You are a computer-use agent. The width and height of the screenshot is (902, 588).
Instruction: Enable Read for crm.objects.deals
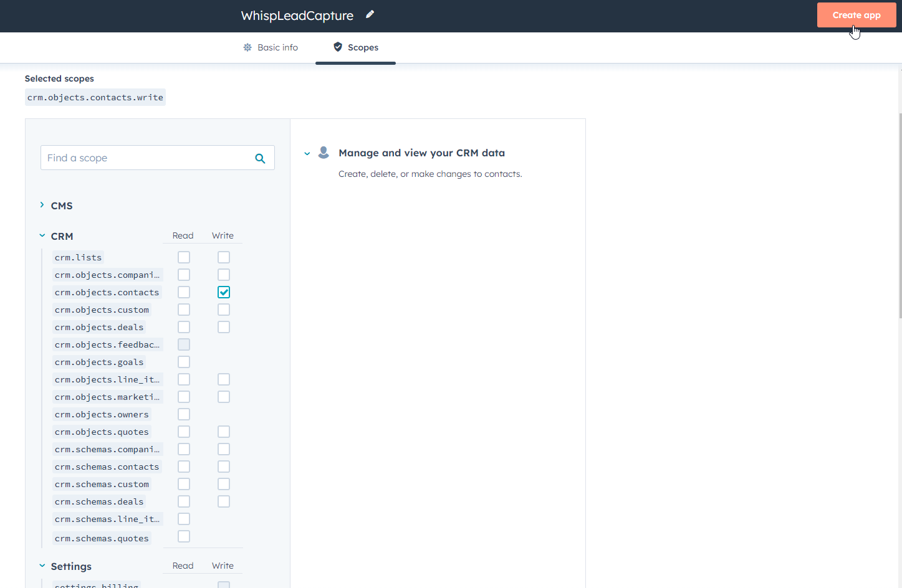184,327
